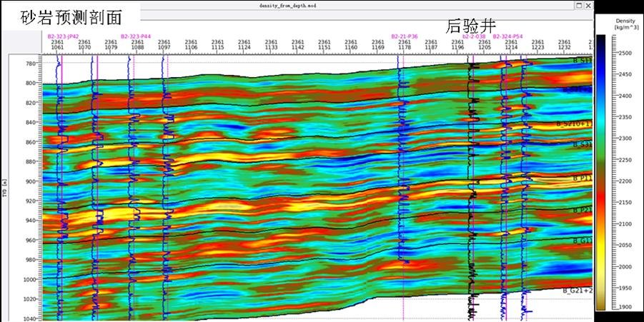Click the Density [kg/m^3] legend title
The width and height of the screenshot is (644, 322).
pyautogui.click(x=626, y=24)
